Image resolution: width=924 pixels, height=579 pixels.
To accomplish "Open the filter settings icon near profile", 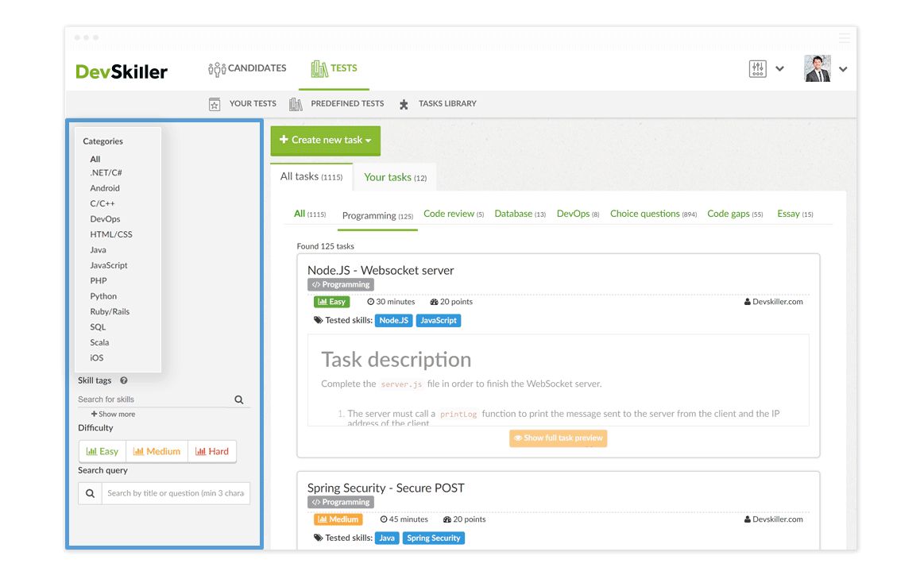I will coord(757,68).
